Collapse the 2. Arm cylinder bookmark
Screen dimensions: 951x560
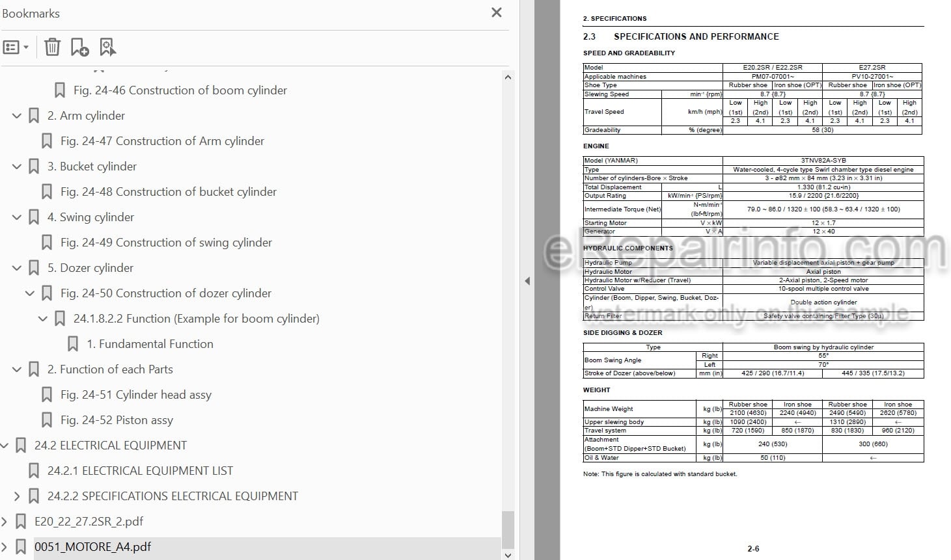click(x=17, y=116)
